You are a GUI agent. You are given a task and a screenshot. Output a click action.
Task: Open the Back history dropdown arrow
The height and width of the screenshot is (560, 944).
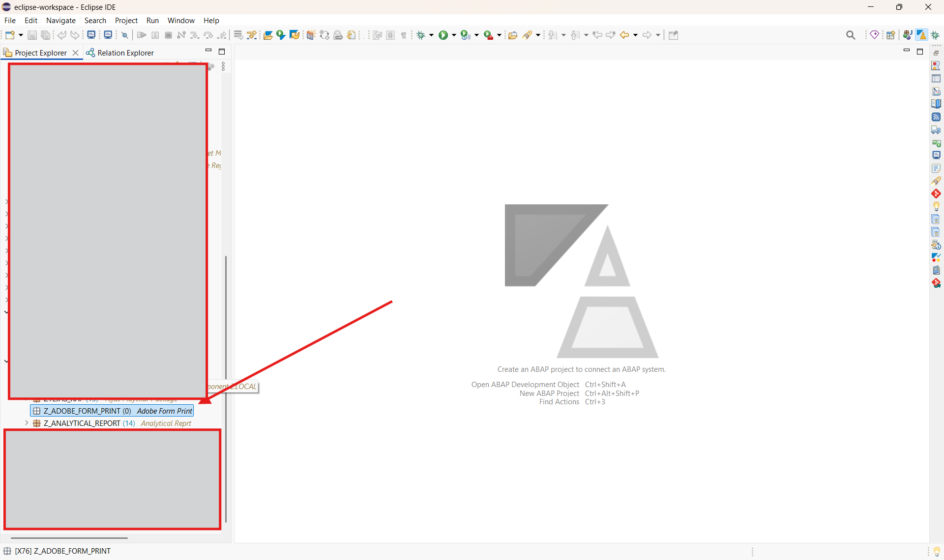pyautogui.click(x=635, y=35)
